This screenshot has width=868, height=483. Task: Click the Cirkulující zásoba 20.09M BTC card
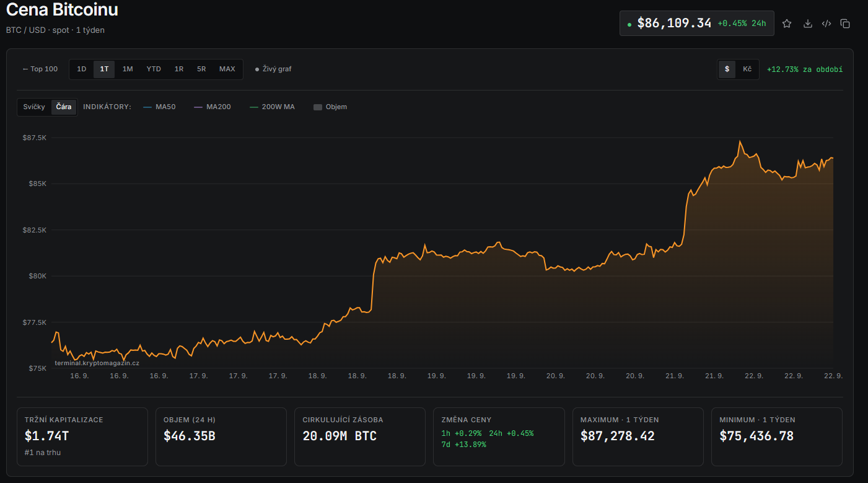[x=360, y=436]
